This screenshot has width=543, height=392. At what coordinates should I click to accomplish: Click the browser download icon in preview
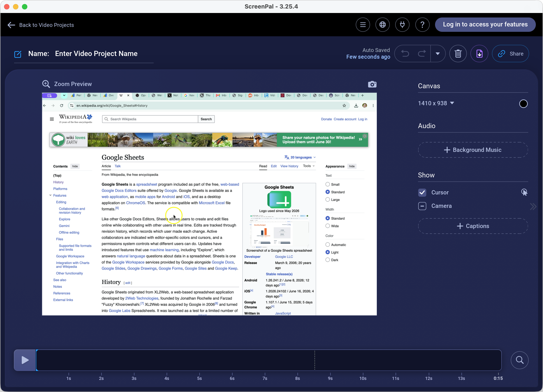click(x=356, y=106)
